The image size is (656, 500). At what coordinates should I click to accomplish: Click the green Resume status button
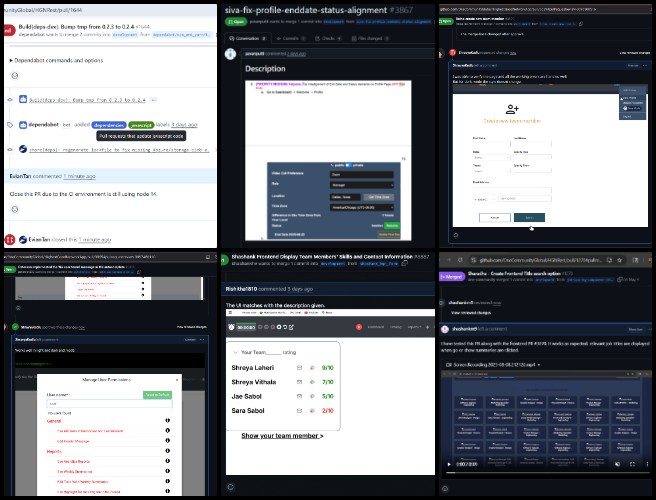coord(392,226)
